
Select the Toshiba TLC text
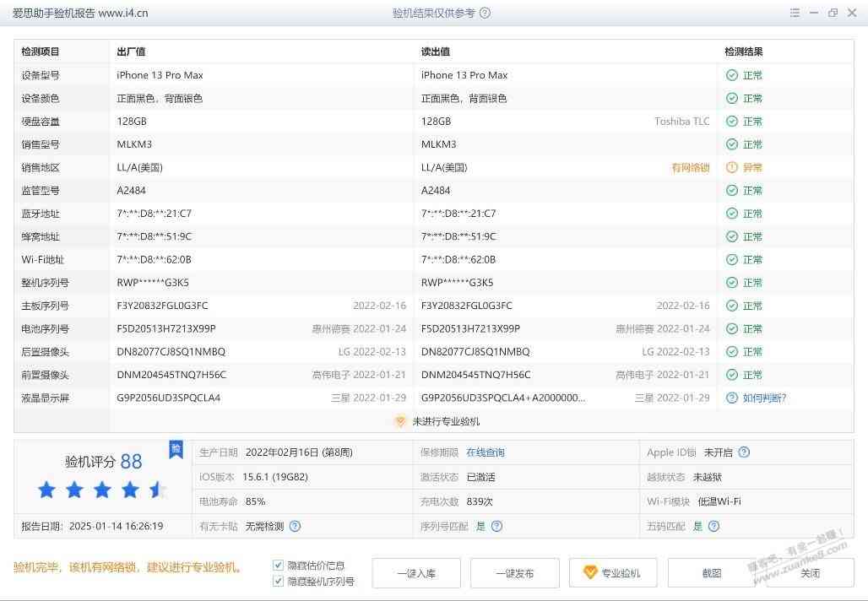[682, 122]
